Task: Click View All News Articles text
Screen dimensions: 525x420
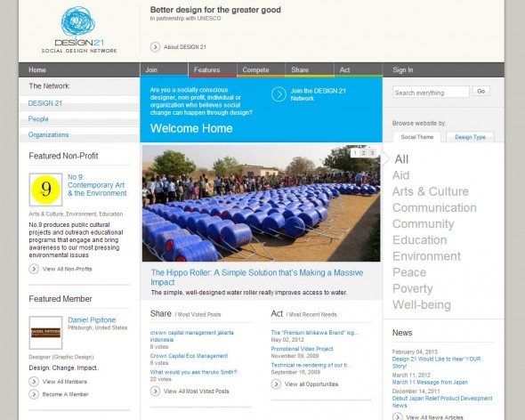Action: pyautogui.click(x=434, y=417)
